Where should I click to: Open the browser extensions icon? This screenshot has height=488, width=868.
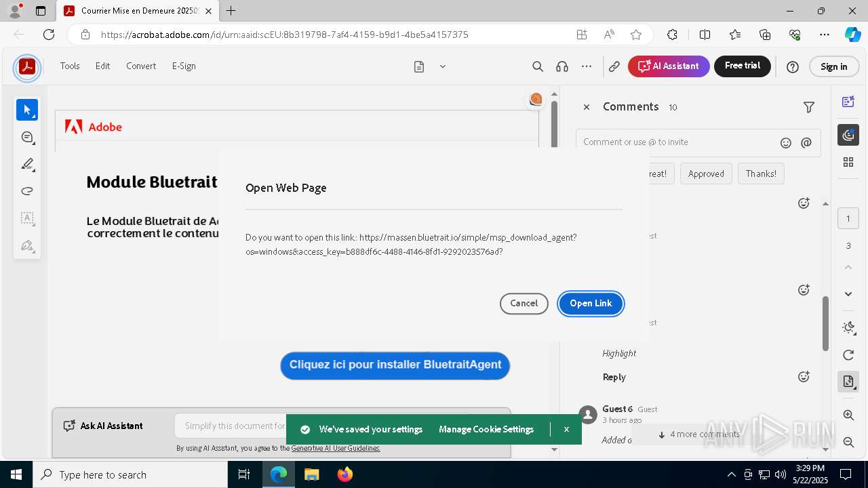pos(672,35)
